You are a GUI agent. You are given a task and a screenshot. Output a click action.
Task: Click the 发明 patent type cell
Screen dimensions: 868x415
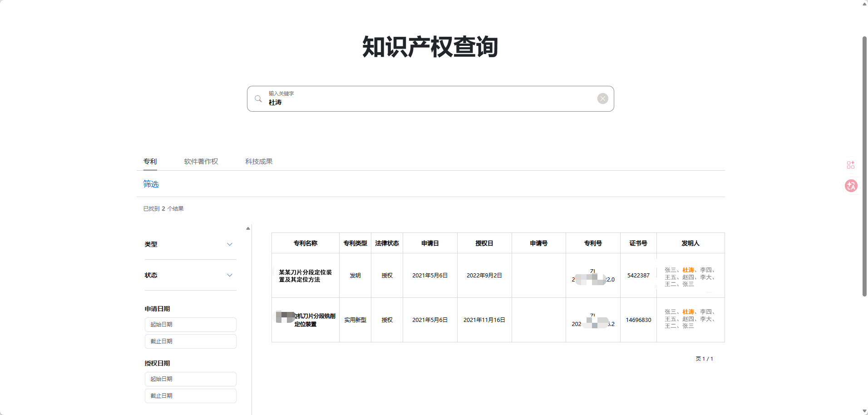pos(355,276)
